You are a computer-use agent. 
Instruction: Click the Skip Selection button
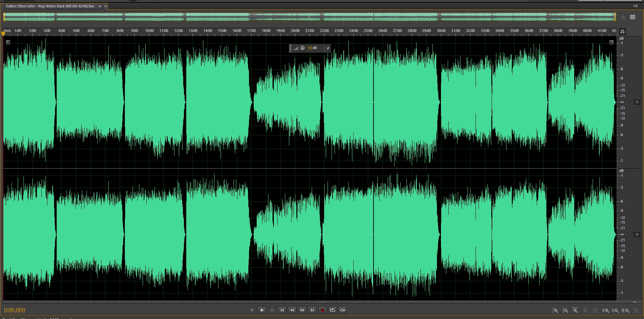[x=342, y=310]
